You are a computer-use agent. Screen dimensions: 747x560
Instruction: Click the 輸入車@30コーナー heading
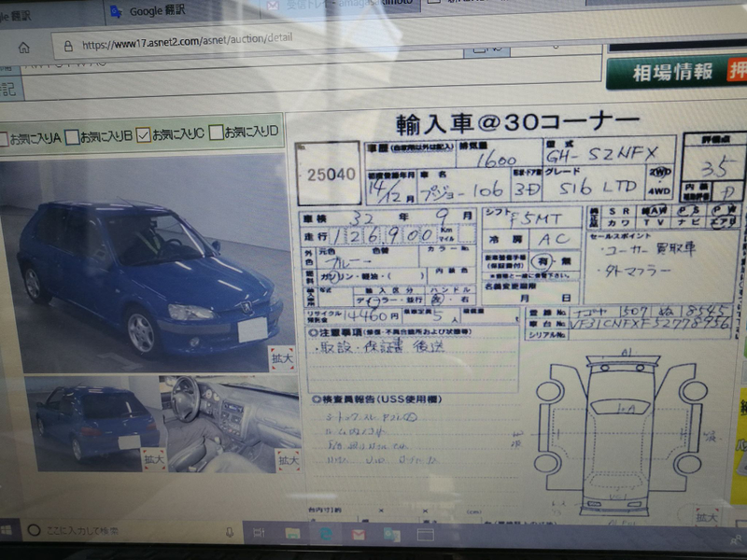coord(517,123)
